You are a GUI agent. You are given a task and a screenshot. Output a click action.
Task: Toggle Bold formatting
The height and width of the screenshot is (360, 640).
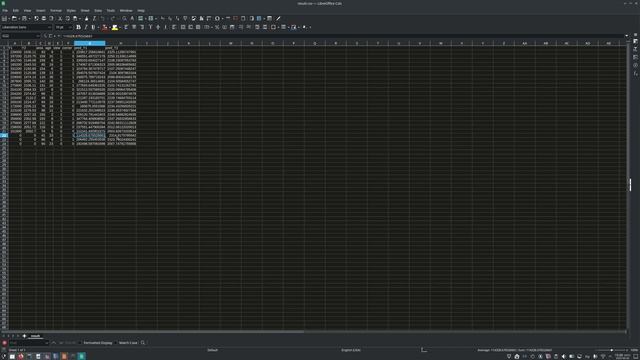pyautogui.click(x=78, y=27)
